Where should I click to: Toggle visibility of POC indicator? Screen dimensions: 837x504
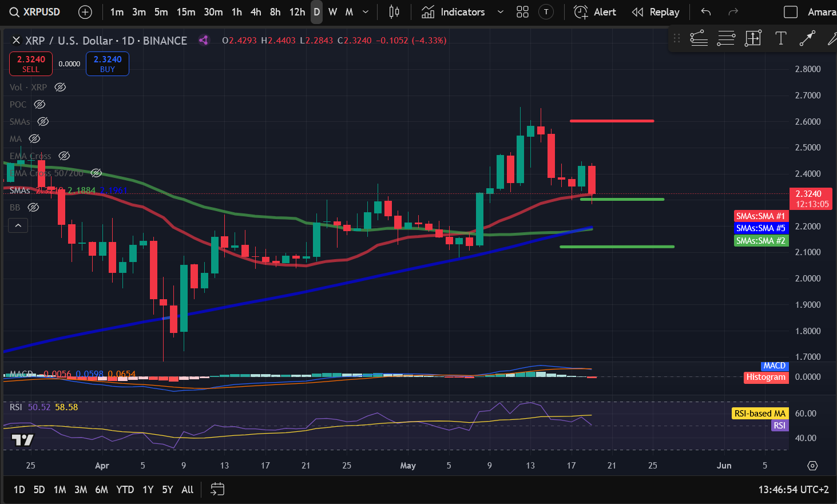tap(39, 104)
